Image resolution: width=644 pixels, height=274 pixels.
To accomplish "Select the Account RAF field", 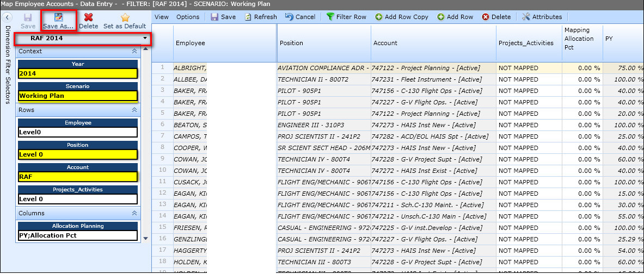I will click(78, 177).
